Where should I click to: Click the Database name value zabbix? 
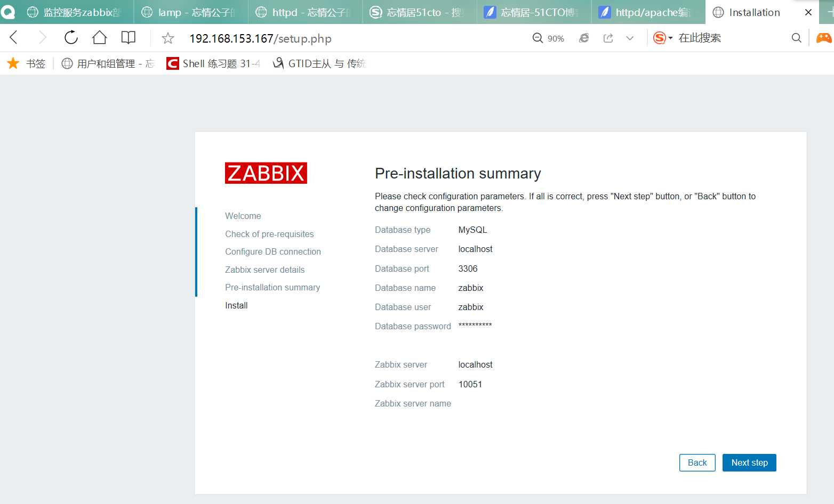click(471, 288)
